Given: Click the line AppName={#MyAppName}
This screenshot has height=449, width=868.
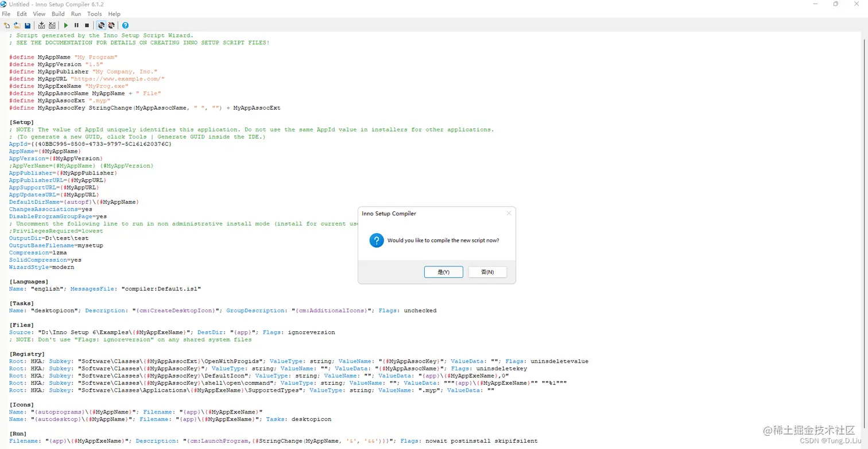Looking at the screenshot, I should [45, 151].
